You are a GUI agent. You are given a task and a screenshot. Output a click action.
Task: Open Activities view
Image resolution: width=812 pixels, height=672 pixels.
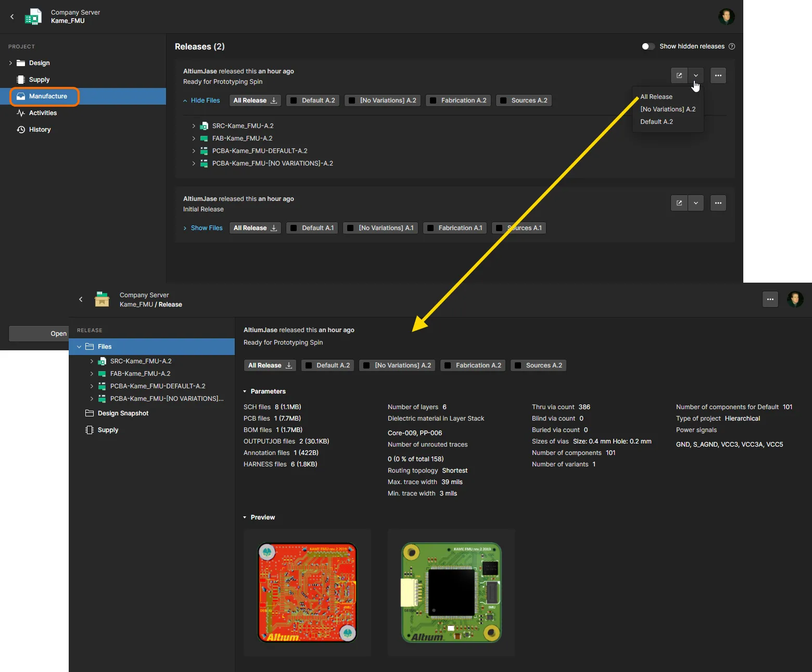coord(43,113)
